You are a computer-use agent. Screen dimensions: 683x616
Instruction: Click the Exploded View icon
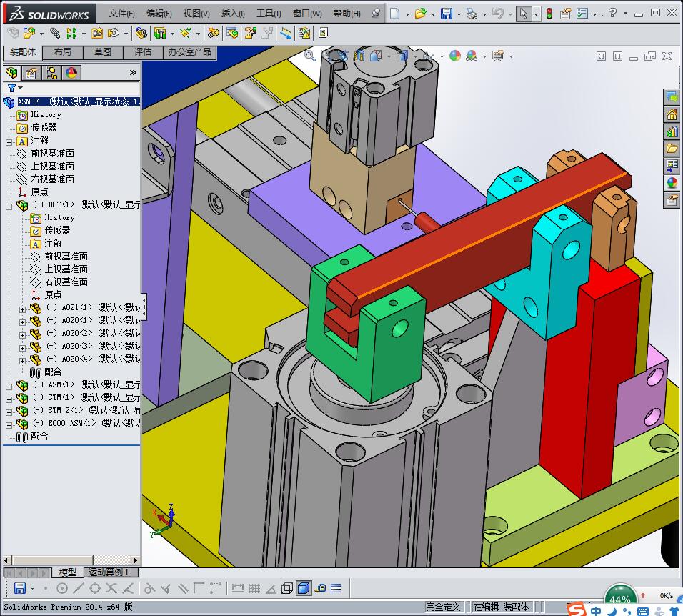click(251, 33)
